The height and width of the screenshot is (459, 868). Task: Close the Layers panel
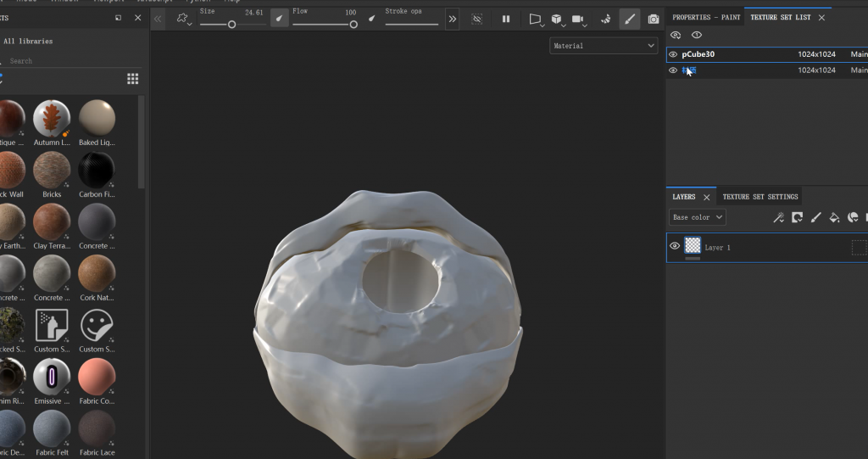pyautogui.click(x=706, y=198)
